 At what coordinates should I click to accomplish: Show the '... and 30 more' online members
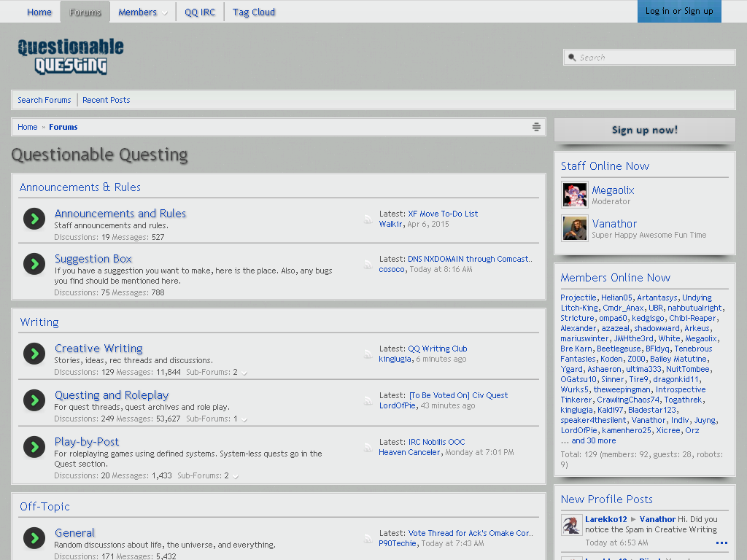(588, 440)
